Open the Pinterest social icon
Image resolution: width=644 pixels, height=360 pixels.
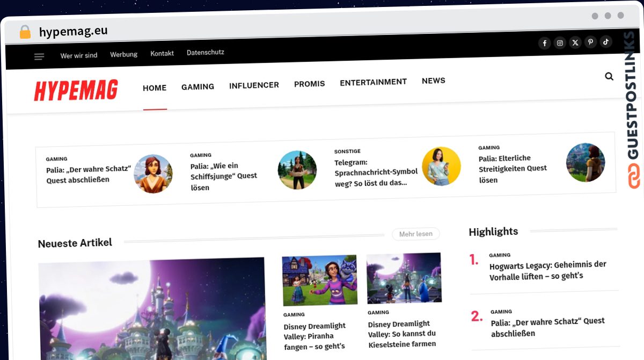pyautogui.click(x=590, y=42)
